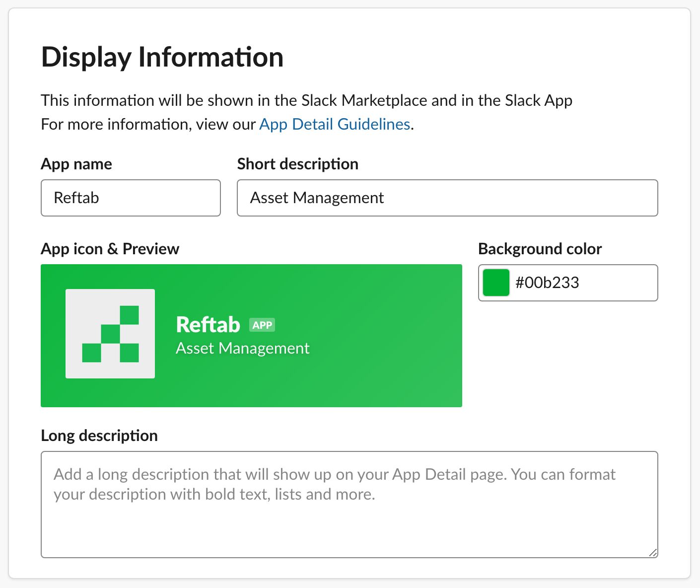Open the App Detail Guidelines link

coord(335,124)
